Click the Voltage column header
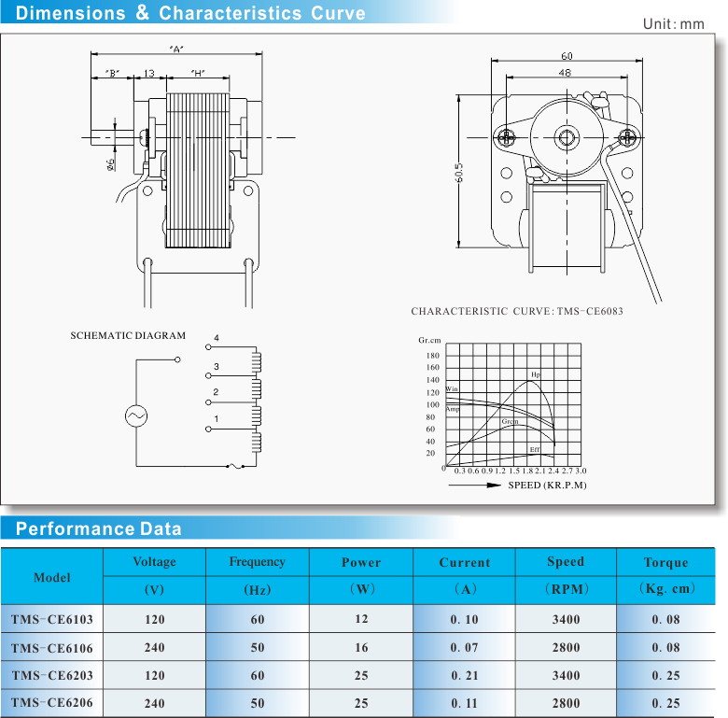Viewport: 728px width, 718px height. tap(154, 562)
